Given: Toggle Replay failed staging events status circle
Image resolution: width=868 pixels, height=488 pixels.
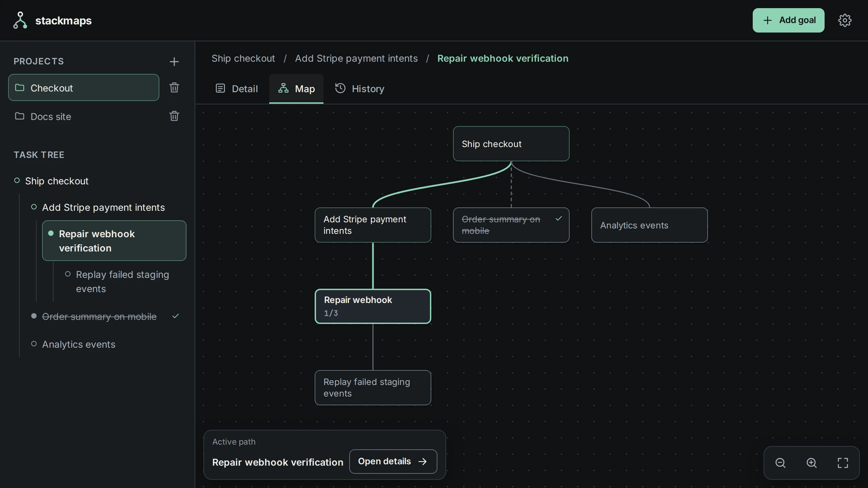Looking at the screenshot, I should 68,274.
